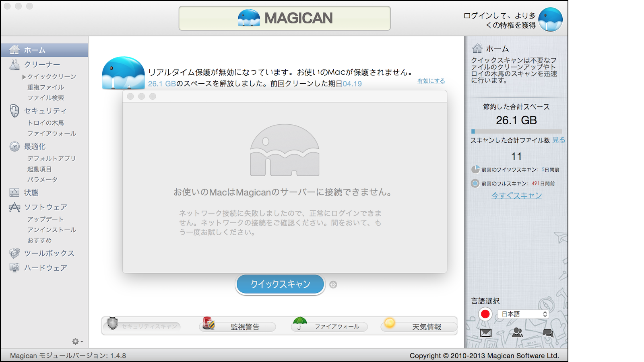Open the users community icon
Viewport: 644px width, 362px height.
coord(517,332)
